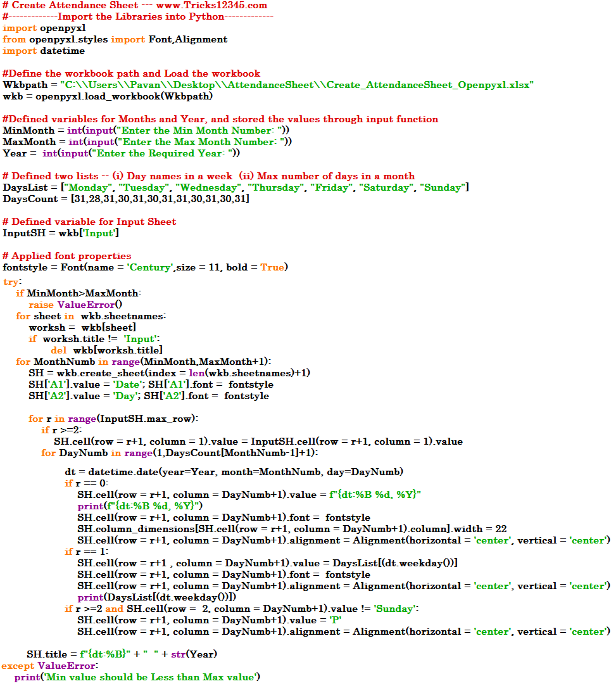Click the line assigning value 'P'
This screenshot has height=693, width=616.
tap(210, 621)
